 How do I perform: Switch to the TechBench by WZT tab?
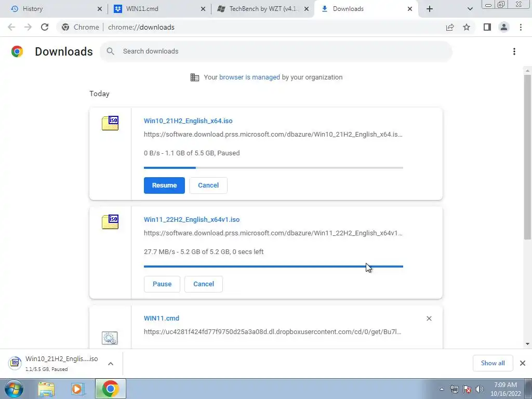coord(262,9)
